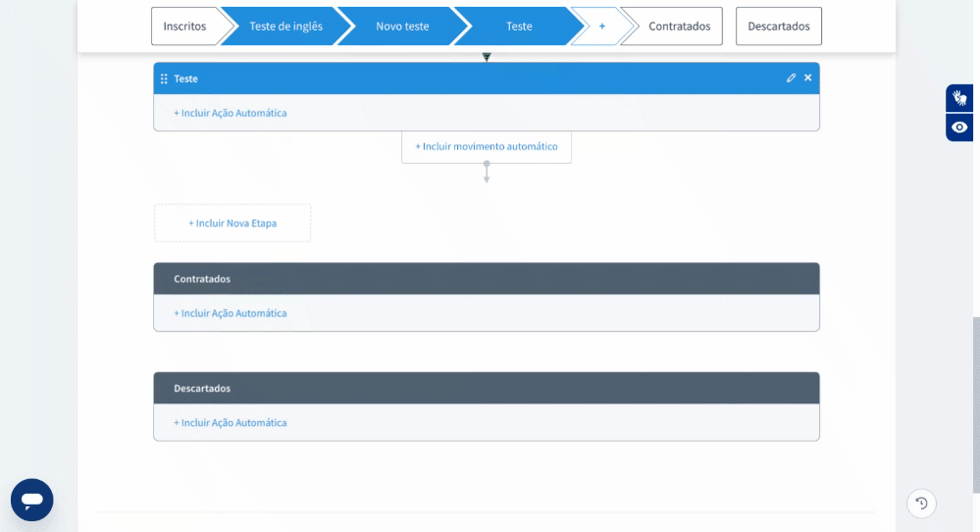Toggle the eye accessibility visibility button

click(x=959, y=128)
